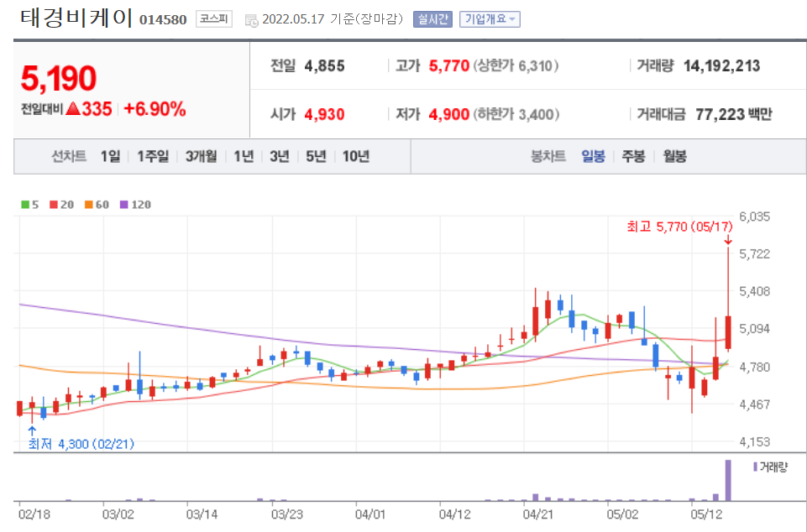The height and width of the screenshot is (532, 807).
Task: Click the 거래대금 value 77,223 백만
Action: coord(733,114)
